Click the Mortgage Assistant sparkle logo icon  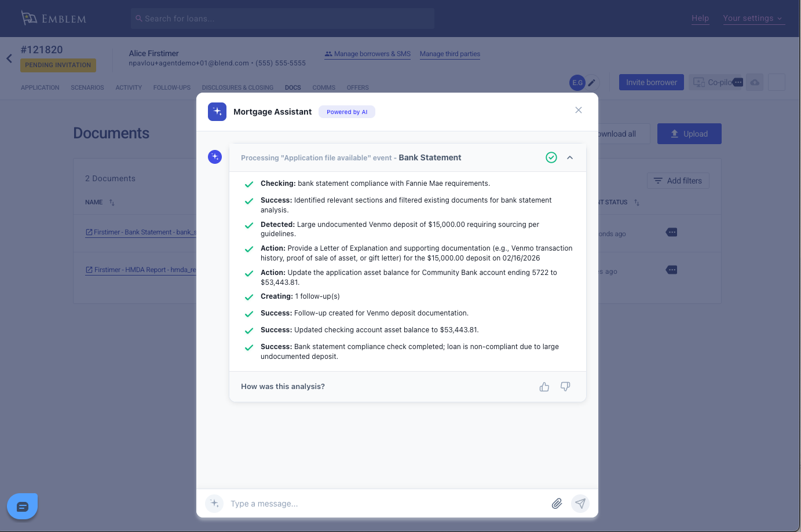pos(217,112)
